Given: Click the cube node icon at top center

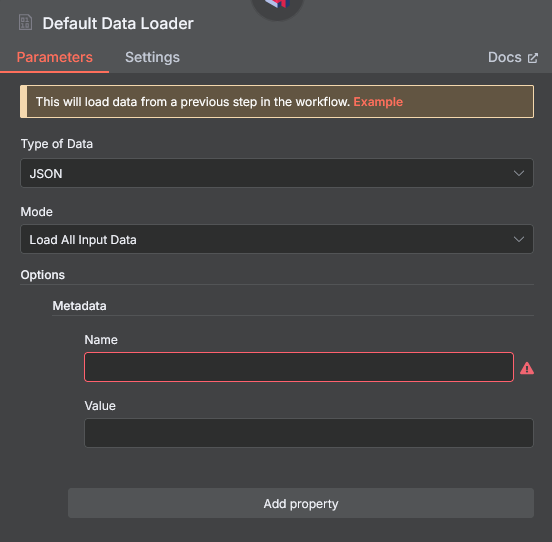Looking at the screenshot, I should 277,5.
